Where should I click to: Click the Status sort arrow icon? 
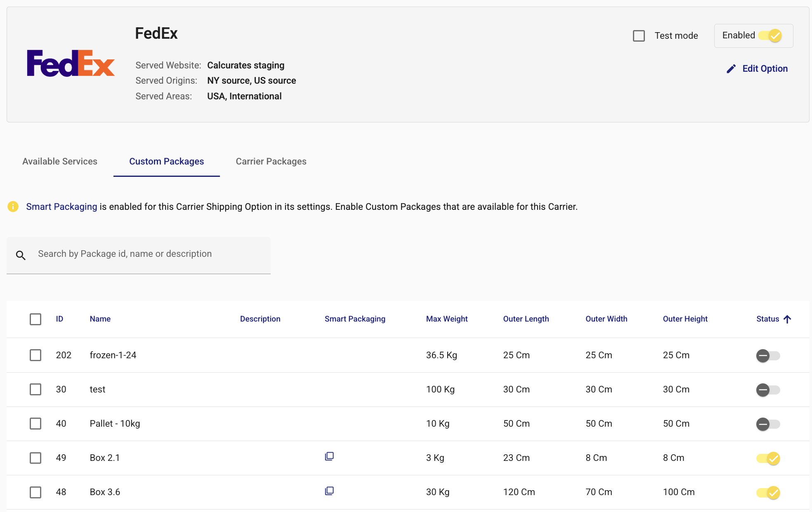[787, 319]
